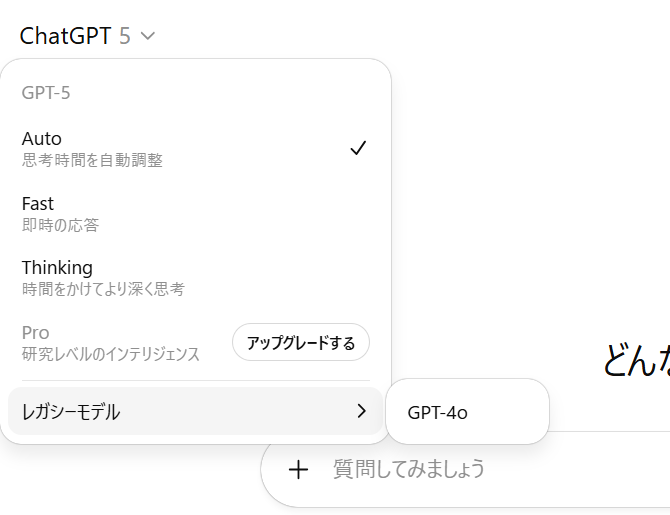Pick GPT-4o from legacy models
670x515 pixels.
tap(438, 411)
